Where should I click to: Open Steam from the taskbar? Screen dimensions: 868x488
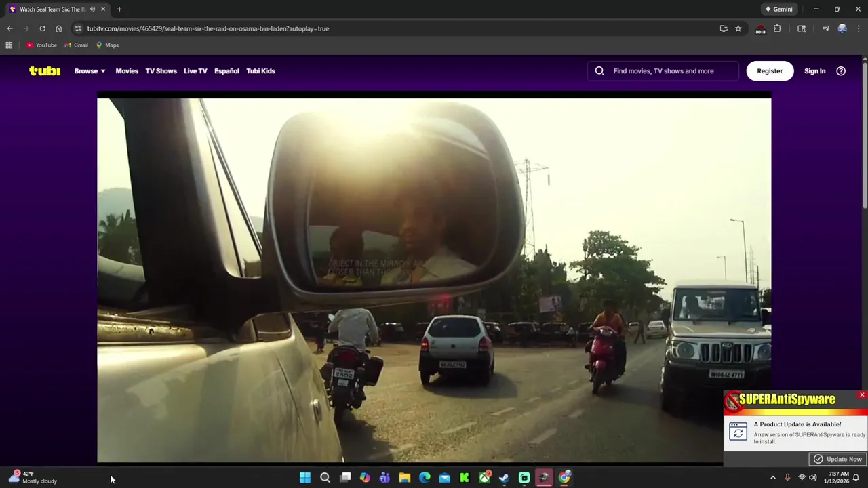pos(505,478)
